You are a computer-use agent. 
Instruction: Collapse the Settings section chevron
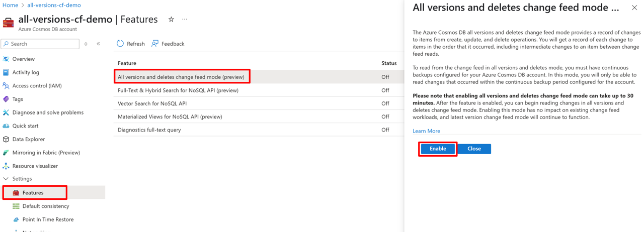(x=6, y=179)
